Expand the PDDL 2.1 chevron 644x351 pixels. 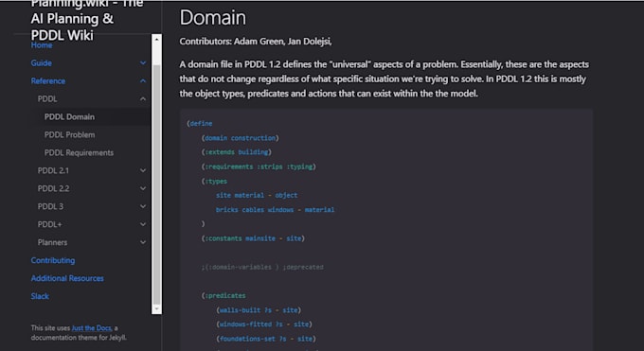[143, 171]
